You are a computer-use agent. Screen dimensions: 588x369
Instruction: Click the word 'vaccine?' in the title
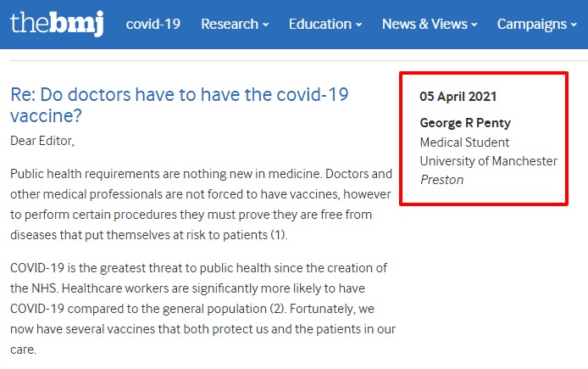[46, 115]
